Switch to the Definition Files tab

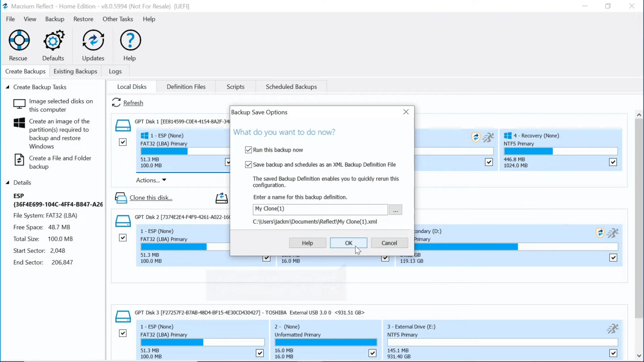[186, 87]
